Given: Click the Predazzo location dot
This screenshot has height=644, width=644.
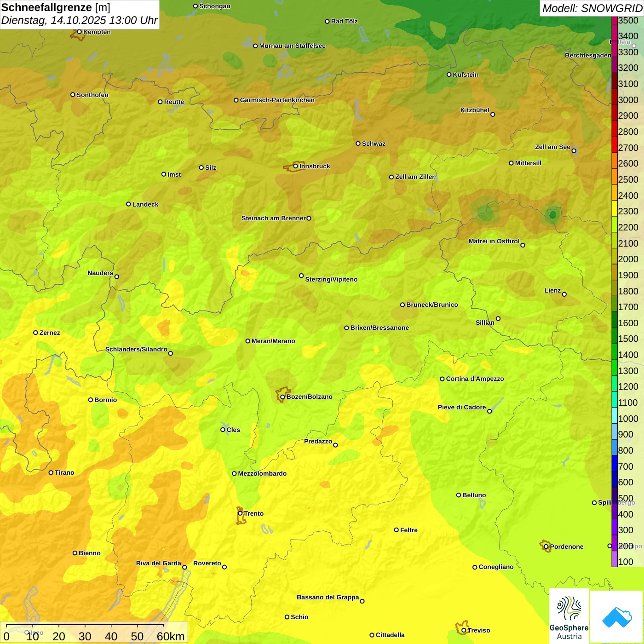Looking at the screenshot, I should click(335, 445).
